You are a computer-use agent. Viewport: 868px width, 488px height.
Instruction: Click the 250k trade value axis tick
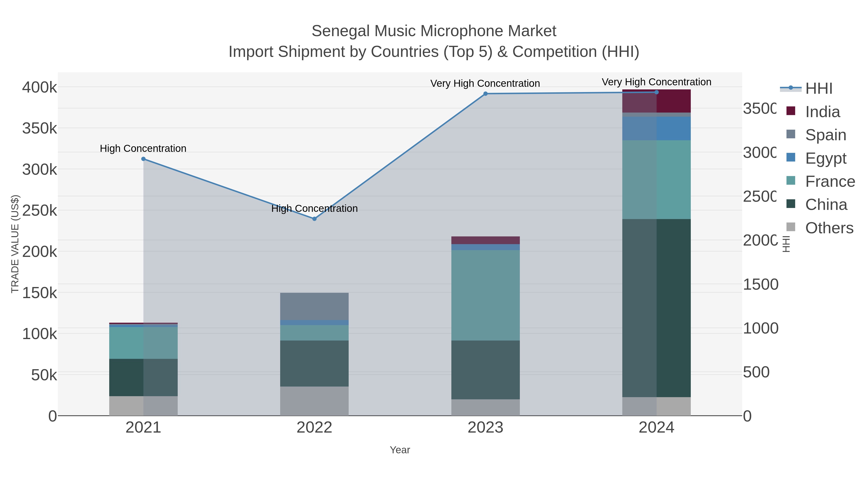(x=40, y=210)
